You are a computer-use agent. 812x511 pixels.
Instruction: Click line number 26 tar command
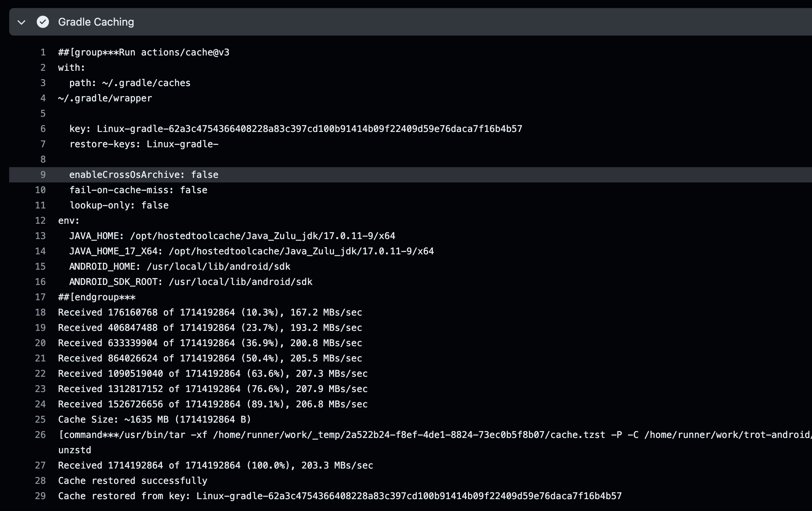(x=40, y=435)
